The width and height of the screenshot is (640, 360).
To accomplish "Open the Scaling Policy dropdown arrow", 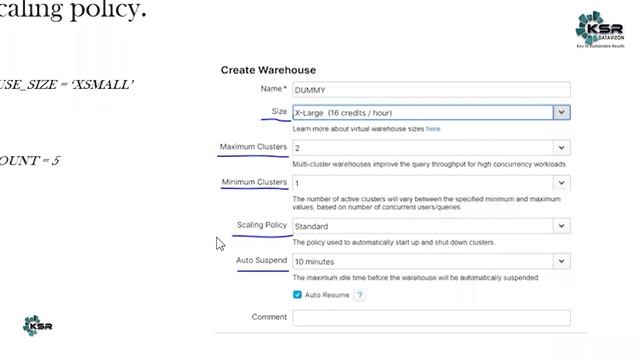I will click(x=562, y=226).
